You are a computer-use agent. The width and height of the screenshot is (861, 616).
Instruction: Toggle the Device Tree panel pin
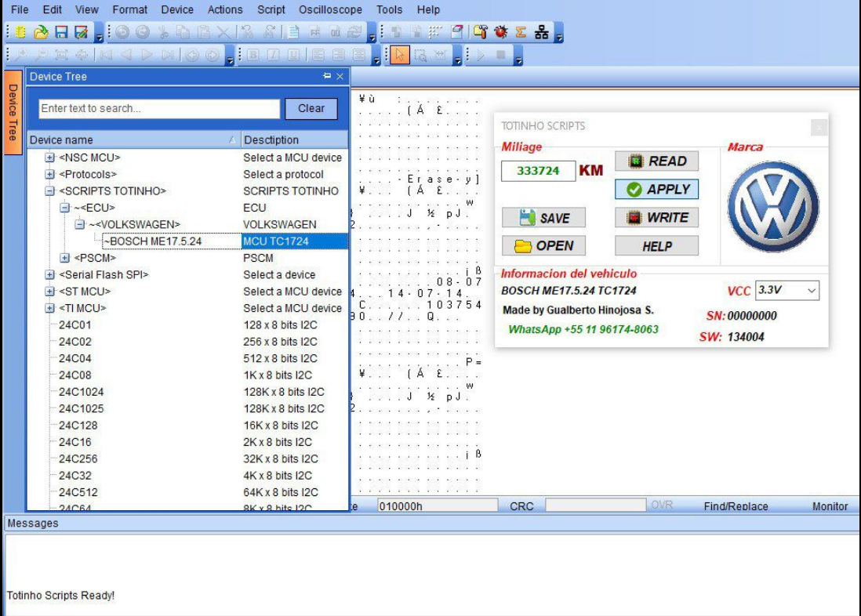[327, 77]
